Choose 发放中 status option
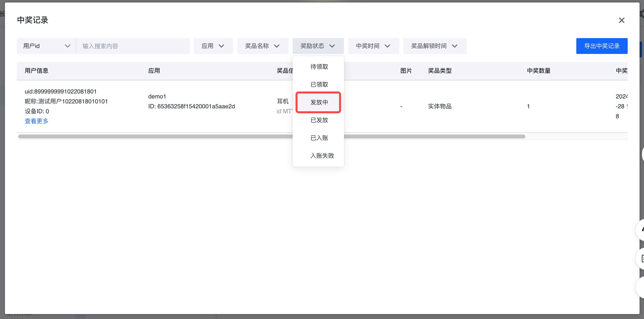Image resolution: width=644 pixels, height=319 pixels. coord(318,102)
